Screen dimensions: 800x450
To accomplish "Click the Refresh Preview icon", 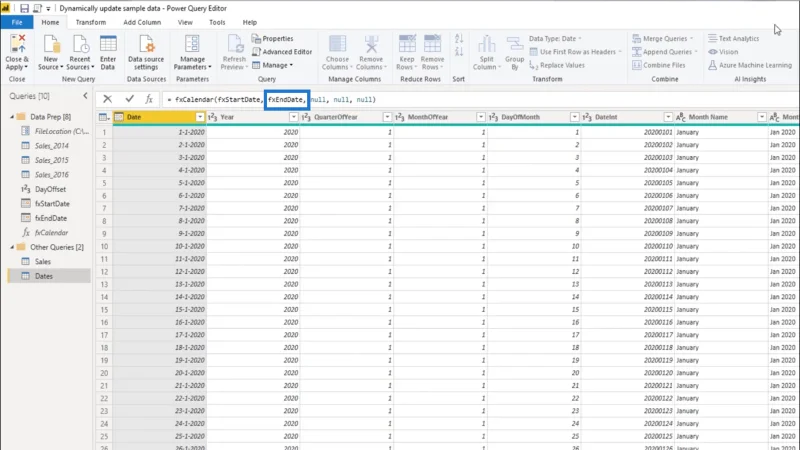I will [235, 44].
